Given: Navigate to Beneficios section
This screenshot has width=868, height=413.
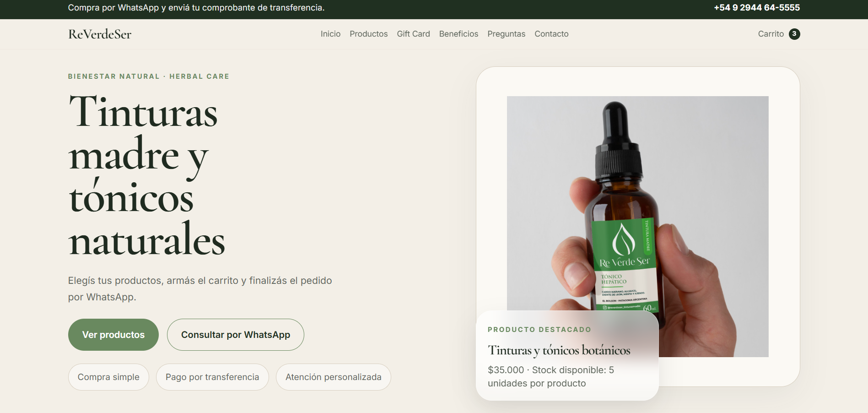Looking at the screenshot, I should 458,34.
